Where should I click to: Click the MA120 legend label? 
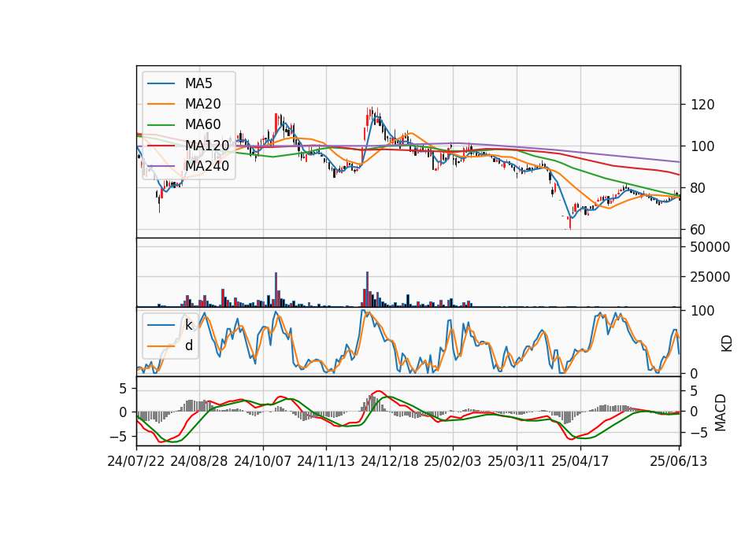(x=207, y=146)
